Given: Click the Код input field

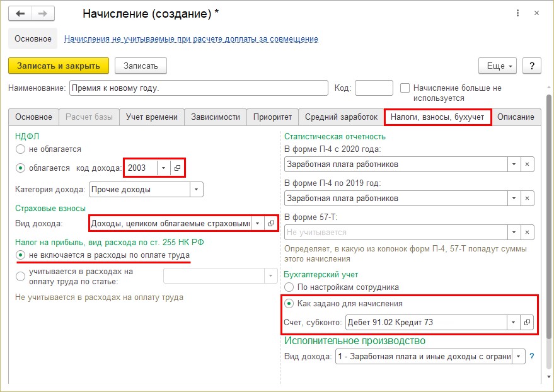Looking at the screenshot, I should (x=374, y=88).
